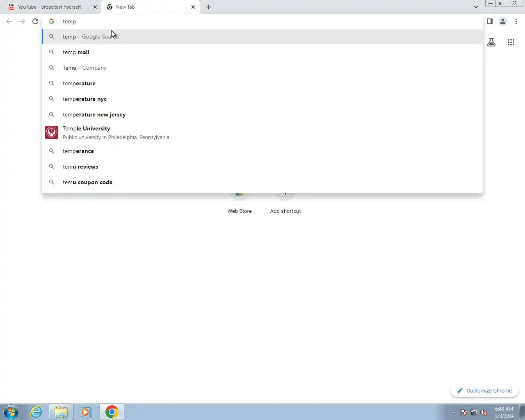The image size is (525, 420).
Task: Switch to the YouTube - Broadcast Yourself tab
Action: click(x=50, y=7)
